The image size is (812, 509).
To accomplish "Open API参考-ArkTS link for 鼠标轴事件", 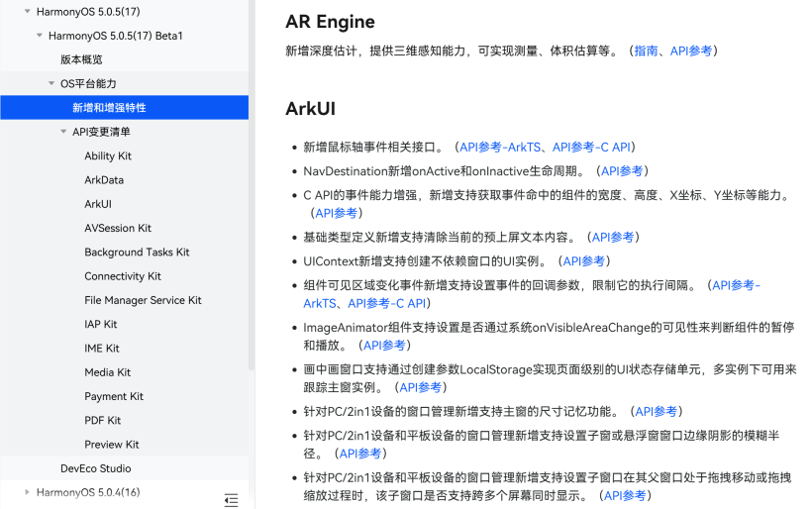I will coord(500,148).
